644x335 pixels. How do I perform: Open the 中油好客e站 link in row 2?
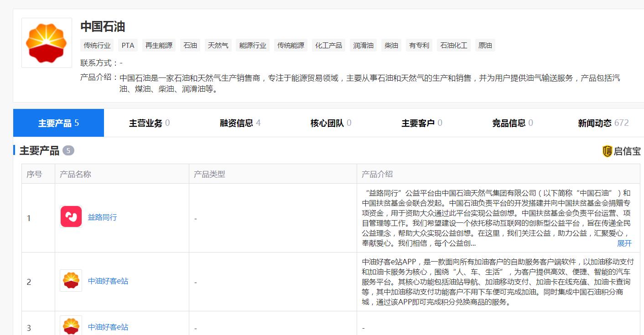[x=108, y=282]
